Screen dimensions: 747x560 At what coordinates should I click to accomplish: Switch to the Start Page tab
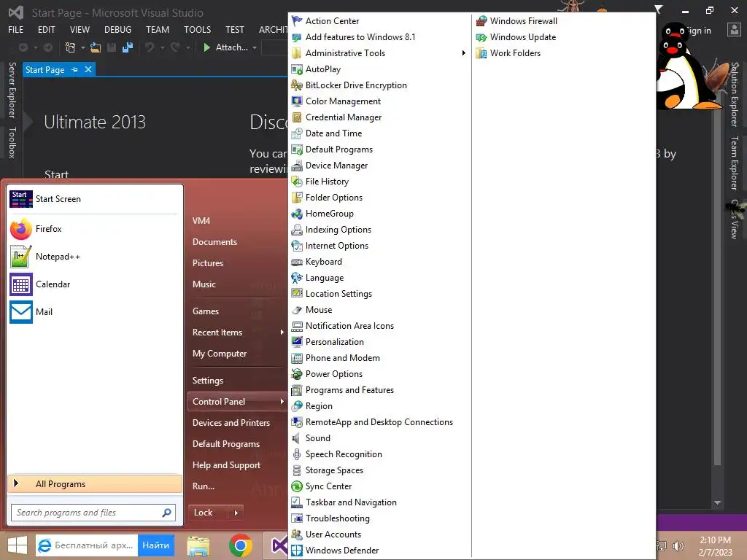pos(44,70)
